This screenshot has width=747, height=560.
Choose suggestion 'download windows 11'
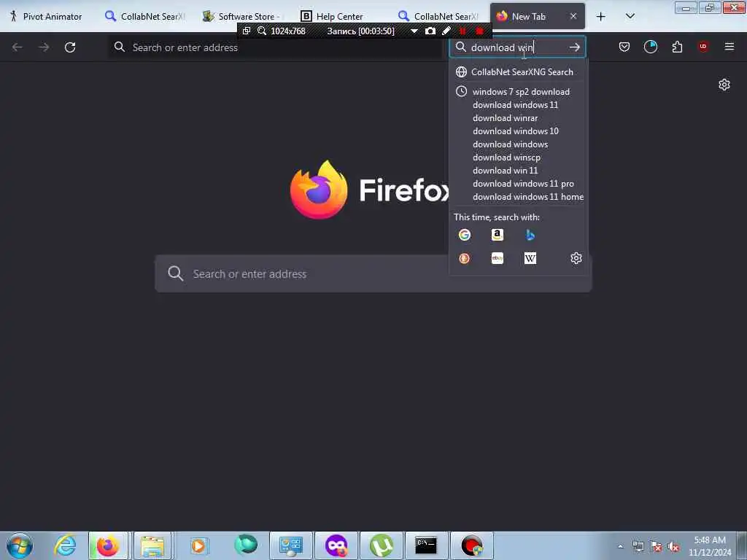515,105
